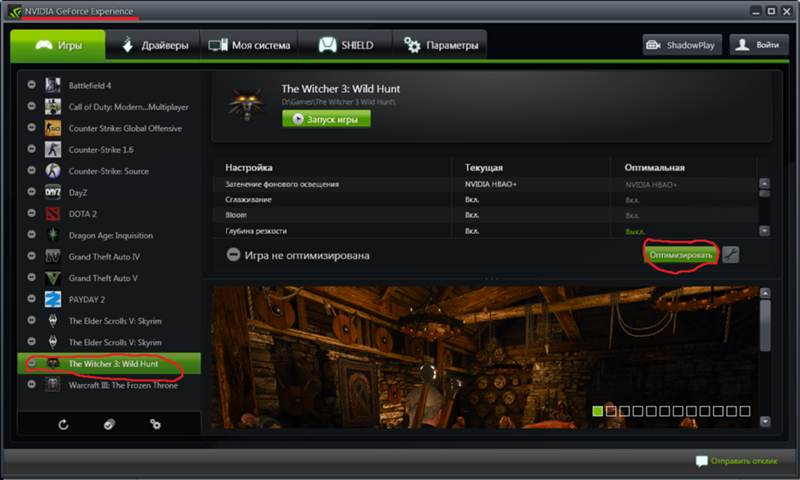Select PAYDAY 2 in the games list
This screenshot has width=800, height=480.
[109, 299]
